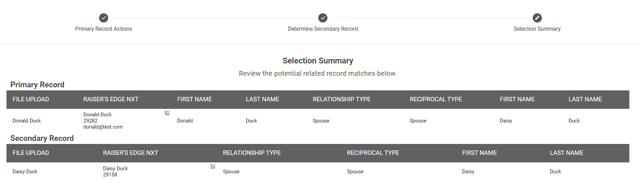Go back to the Primary Record Actions step label
This screenshot has height=190, width=644.
pyautogui.click(x=103, y=29)
